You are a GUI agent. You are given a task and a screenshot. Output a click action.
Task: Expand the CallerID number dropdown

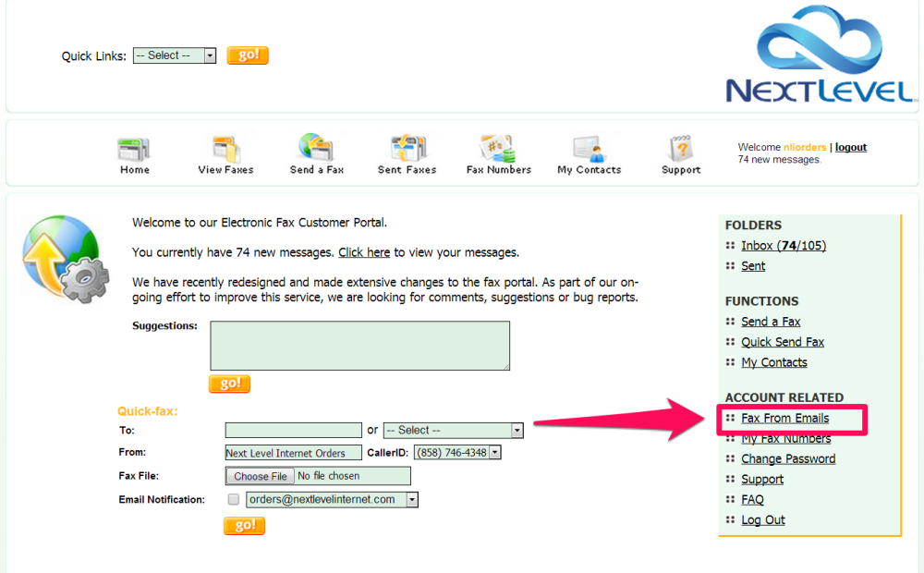click(492, 452)
